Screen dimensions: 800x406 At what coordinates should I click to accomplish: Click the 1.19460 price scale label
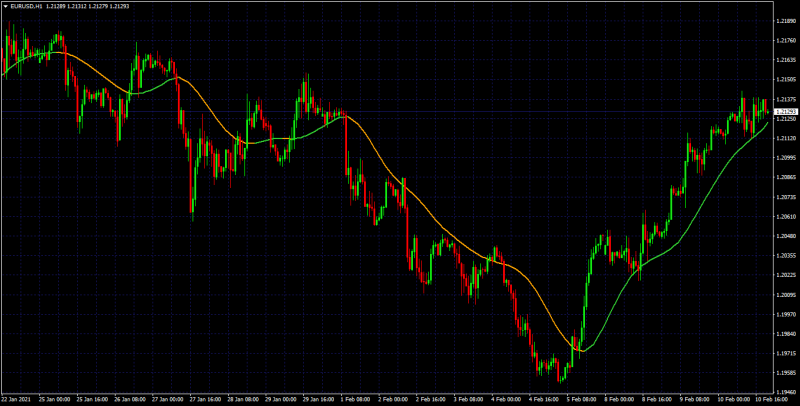pos(786,393)
